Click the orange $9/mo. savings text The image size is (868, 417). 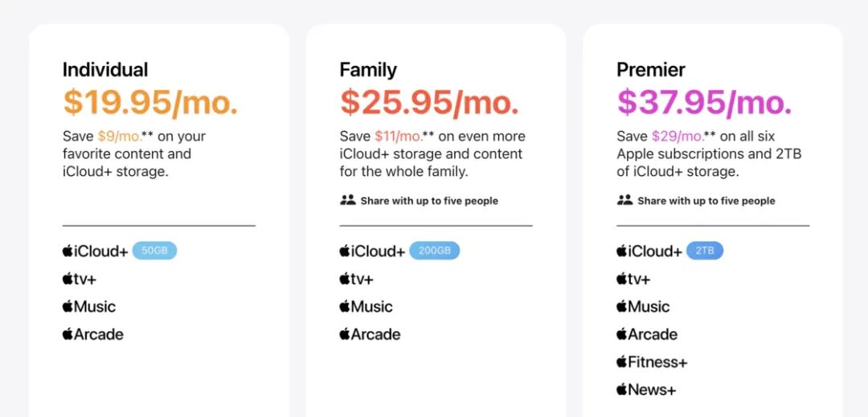[x=120, y=137]
